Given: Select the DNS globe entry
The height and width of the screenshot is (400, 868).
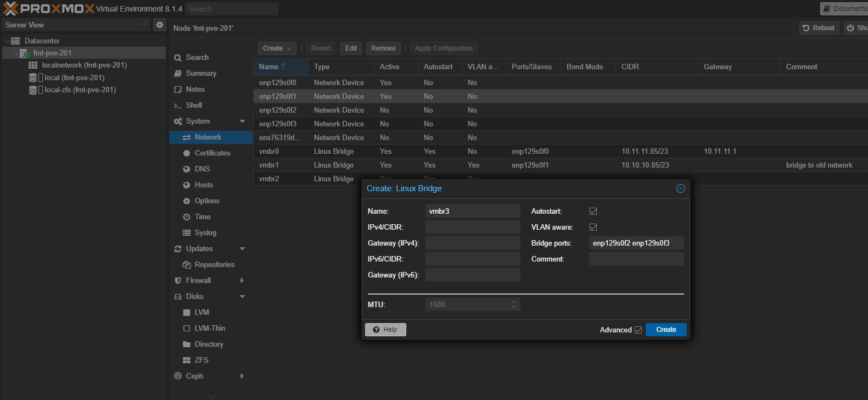Looking at the screenshot, I should [201, 169].
